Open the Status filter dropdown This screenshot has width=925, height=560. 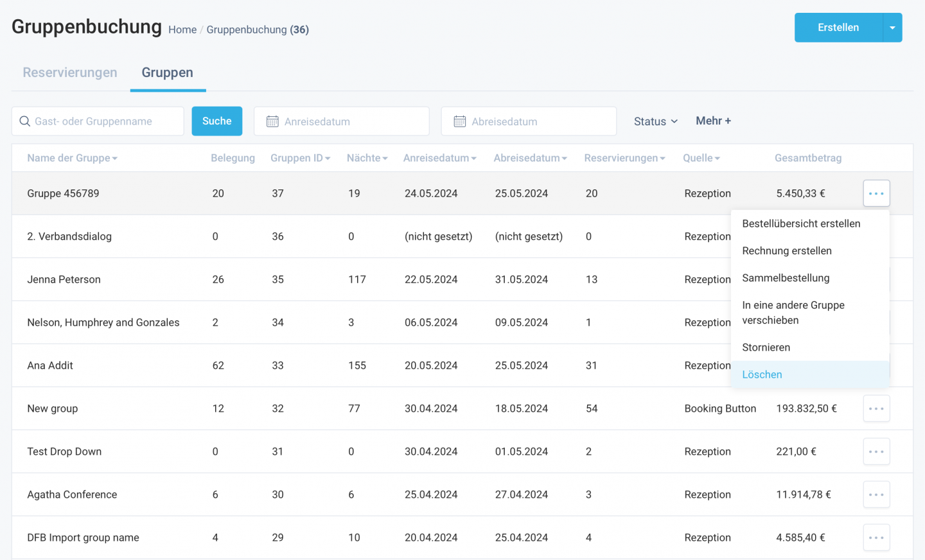[656, 121]
